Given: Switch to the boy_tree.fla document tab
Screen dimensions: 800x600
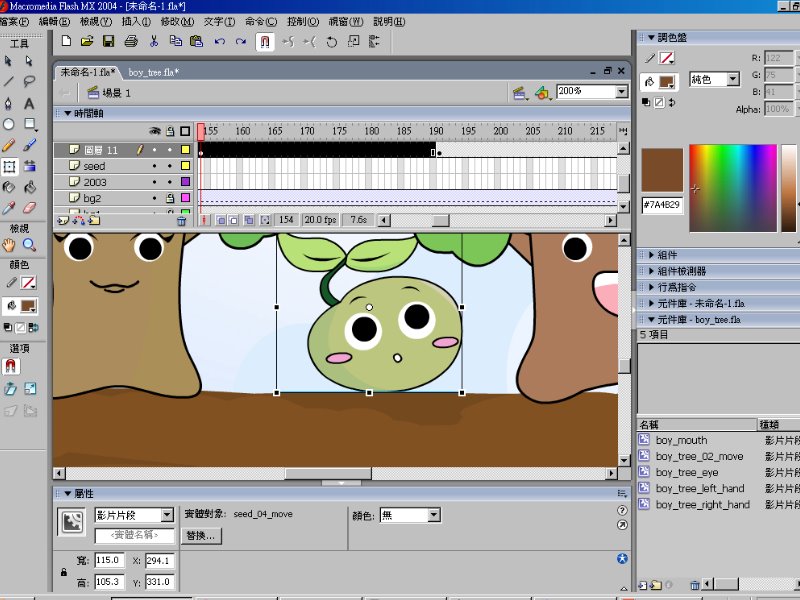Looking at the screenshot, I should [154, 72].
